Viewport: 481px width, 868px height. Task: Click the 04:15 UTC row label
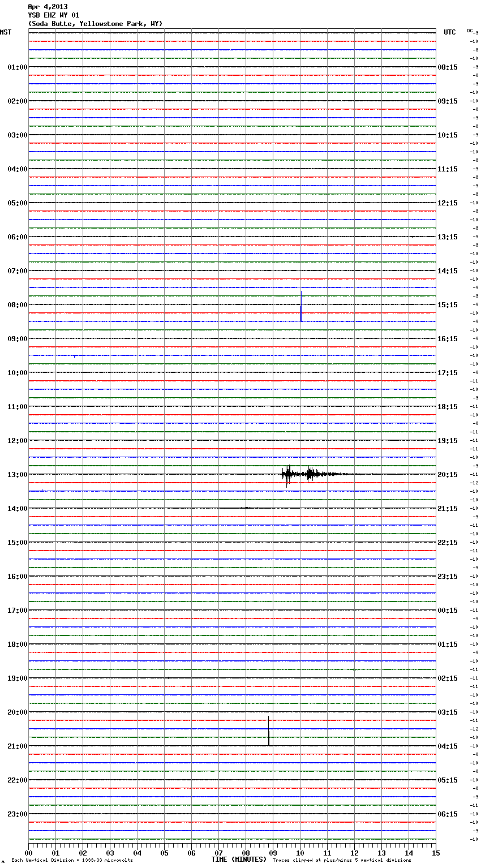point(448,746)
